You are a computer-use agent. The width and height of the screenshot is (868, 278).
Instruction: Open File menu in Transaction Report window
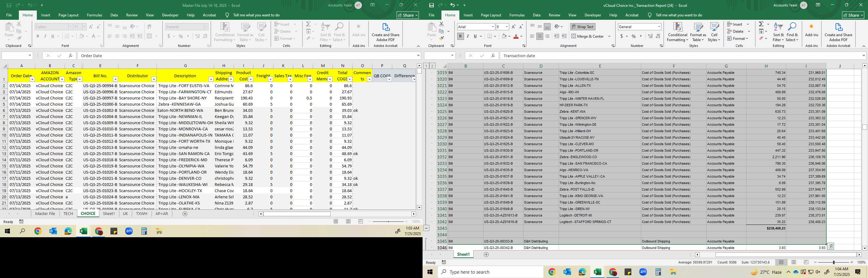[x=431, y=15]
